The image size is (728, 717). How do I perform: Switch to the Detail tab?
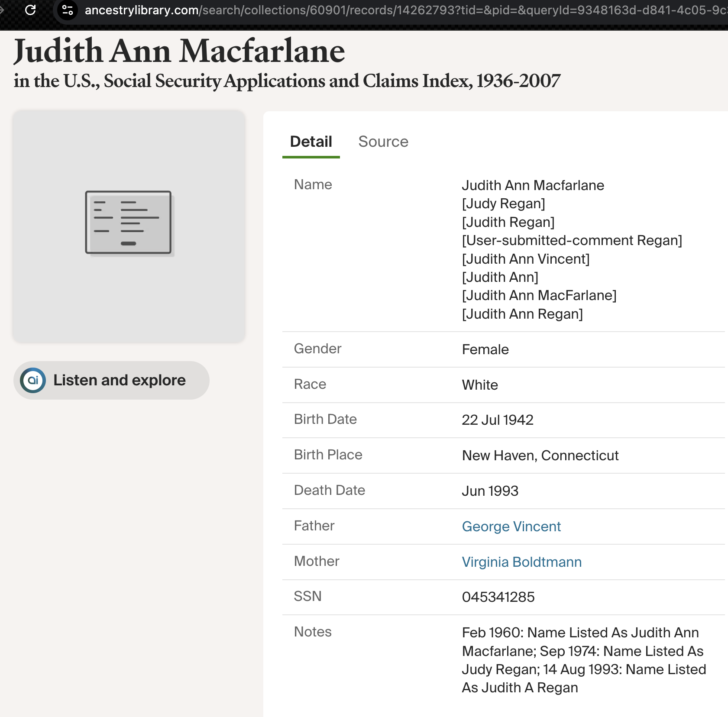click(311, 142)
